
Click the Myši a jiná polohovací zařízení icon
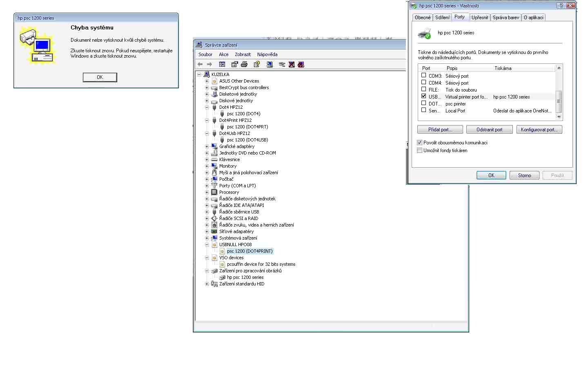point(214,173)
